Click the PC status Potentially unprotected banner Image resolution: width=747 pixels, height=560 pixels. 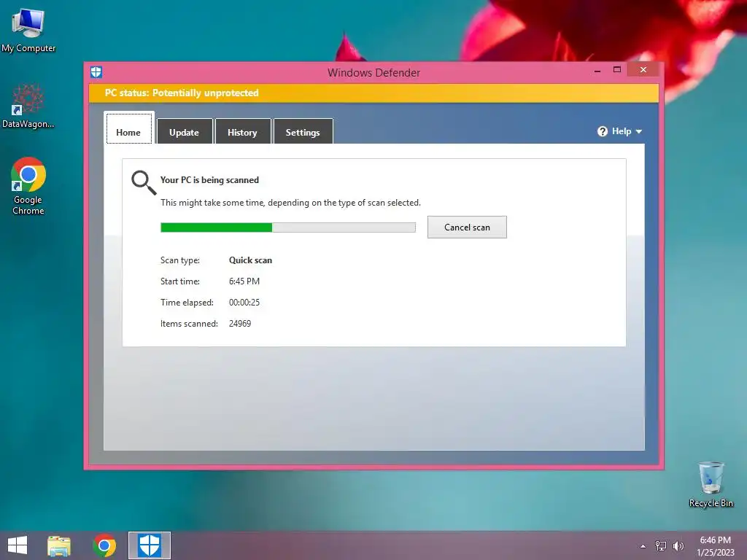[373, 93]
